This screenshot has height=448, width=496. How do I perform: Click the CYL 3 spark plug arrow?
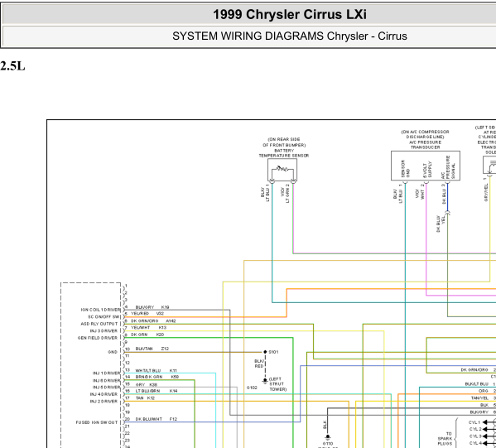489,436
